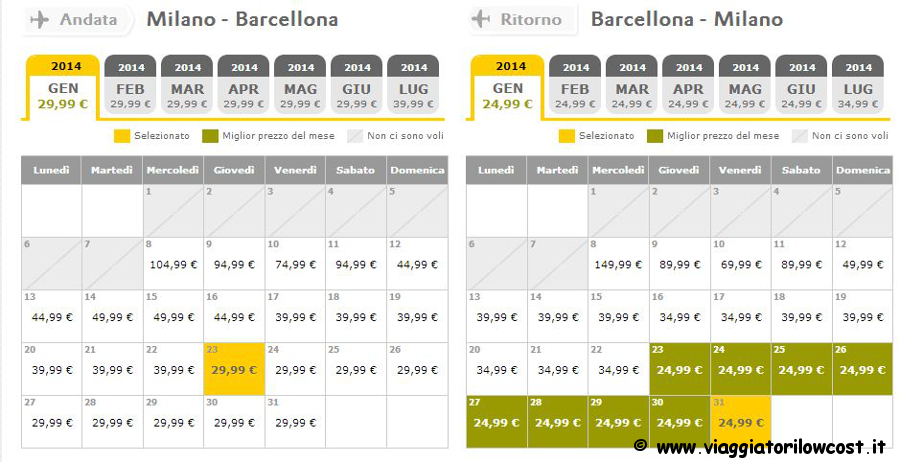Screen dimensions: 900x462
Task: Click the Andata airplane icon
Action: coord(39,20)
